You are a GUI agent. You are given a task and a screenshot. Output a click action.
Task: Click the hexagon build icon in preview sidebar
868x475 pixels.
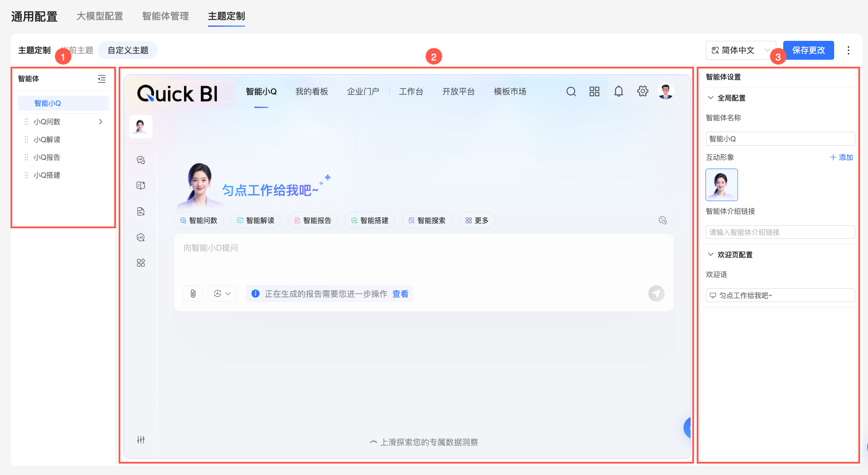pos(141,237)
